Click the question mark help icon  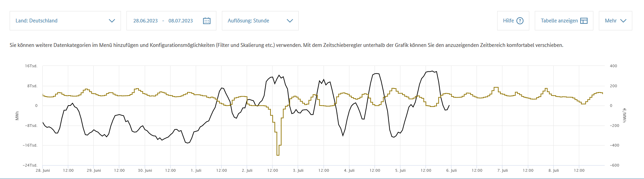520,21
